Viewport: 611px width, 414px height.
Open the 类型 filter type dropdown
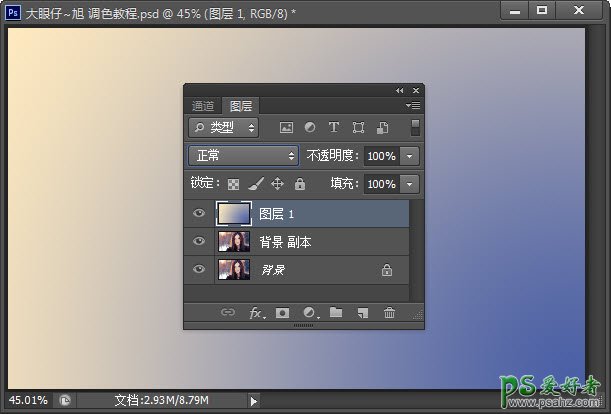(x=223, y=128)
